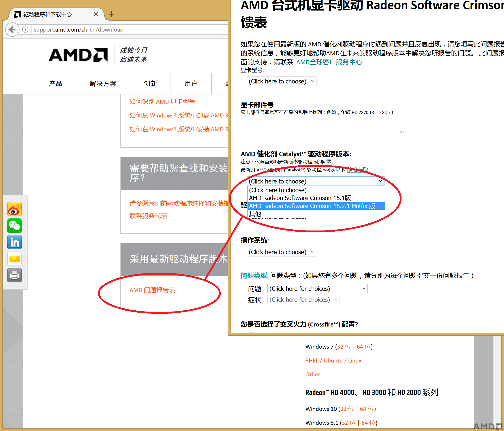Open the 症状 choices dropdown
Image resolution: width=504 pixels, height=431 pixels.
(x=303, y=300)
